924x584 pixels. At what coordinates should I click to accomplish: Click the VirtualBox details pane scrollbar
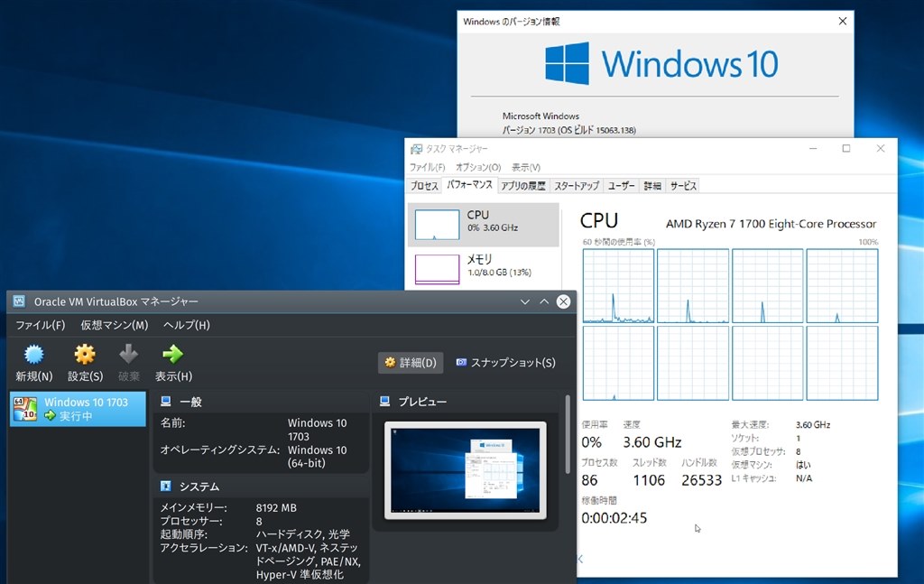point(568,434)
